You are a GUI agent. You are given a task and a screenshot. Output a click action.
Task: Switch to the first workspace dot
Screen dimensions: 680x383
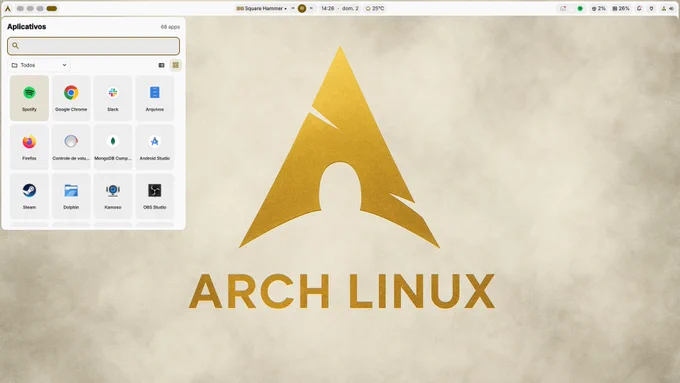pos(20,8)
